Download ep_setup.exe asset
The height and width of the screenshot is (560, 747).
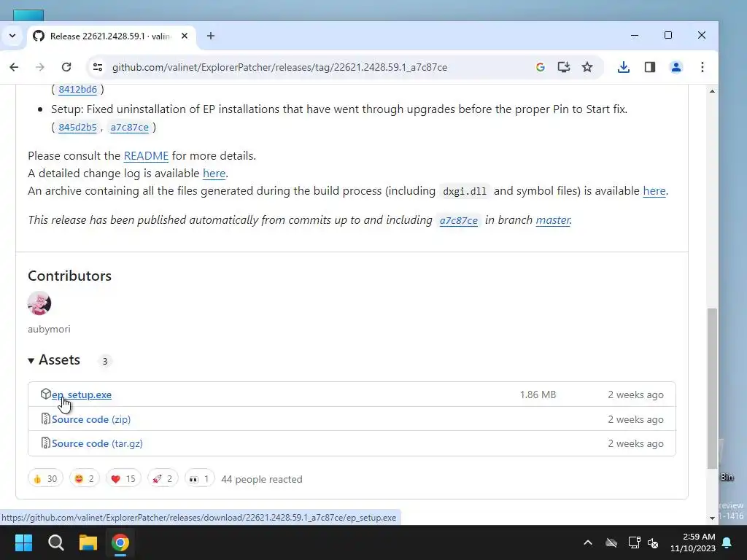(x=82, y=394)
